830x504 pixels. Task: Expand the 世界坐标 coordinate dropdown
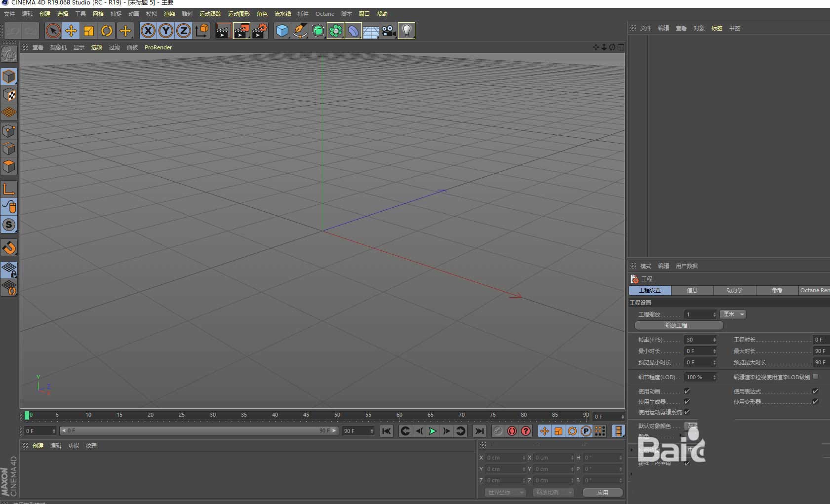505,492
